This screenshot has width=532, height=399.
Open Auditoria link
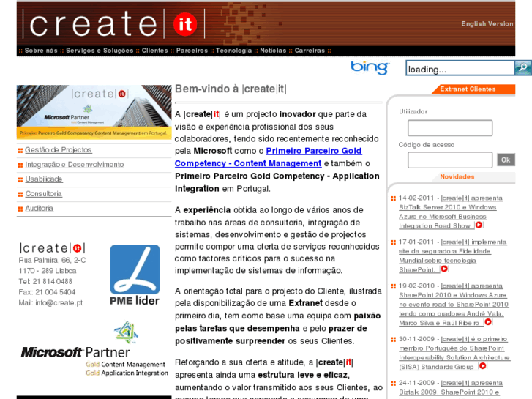coord(40,208)
